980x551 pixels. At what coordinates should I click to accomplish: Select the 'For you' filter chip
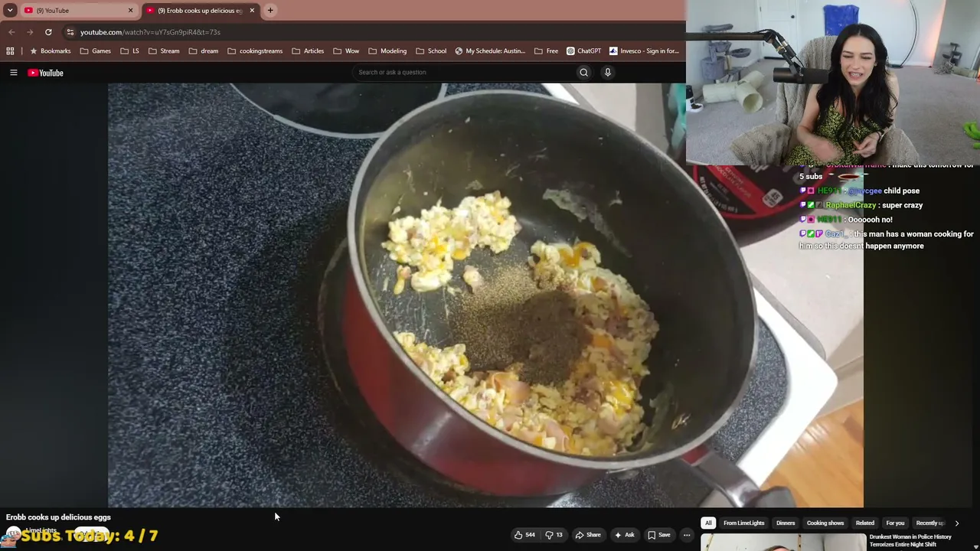[895, 523]
